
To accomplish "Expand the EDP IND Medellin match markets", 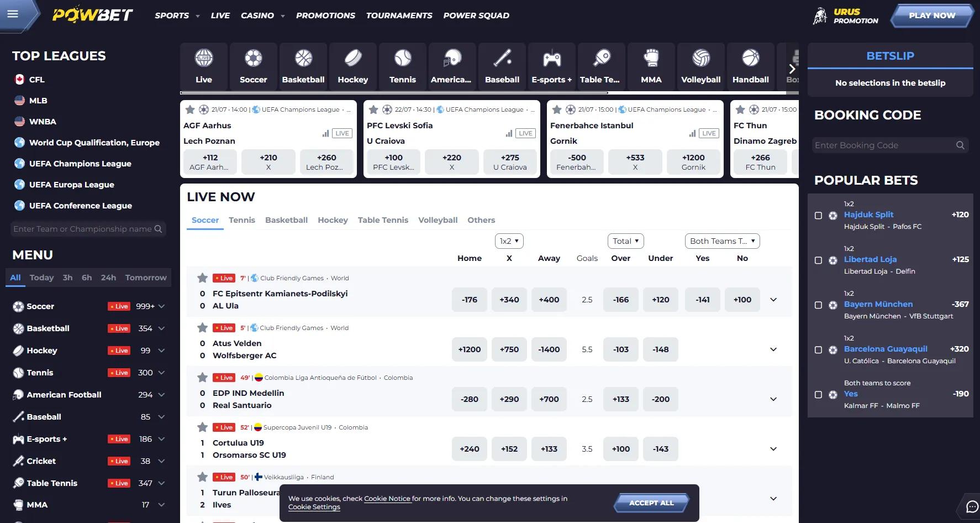I will pos(773,399).
